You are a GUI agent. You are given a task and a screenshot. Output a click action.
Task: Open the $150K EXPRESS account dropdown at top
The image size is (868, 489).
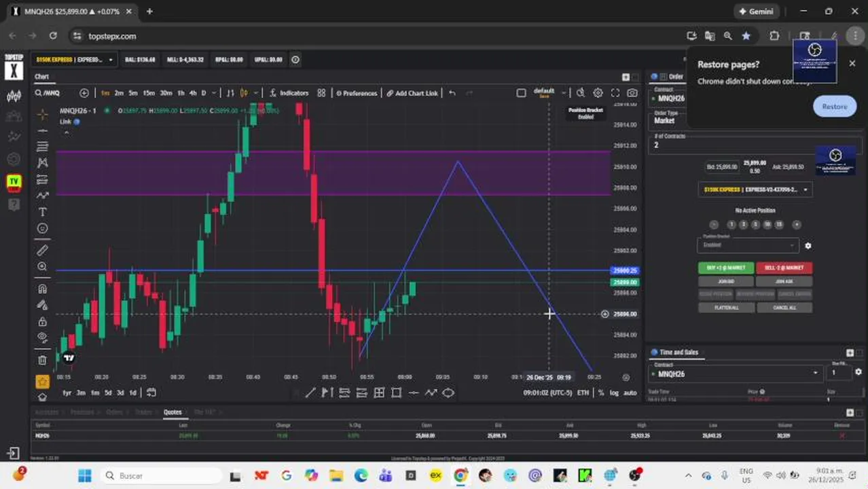pyautogui.click(x=75, y=60)
